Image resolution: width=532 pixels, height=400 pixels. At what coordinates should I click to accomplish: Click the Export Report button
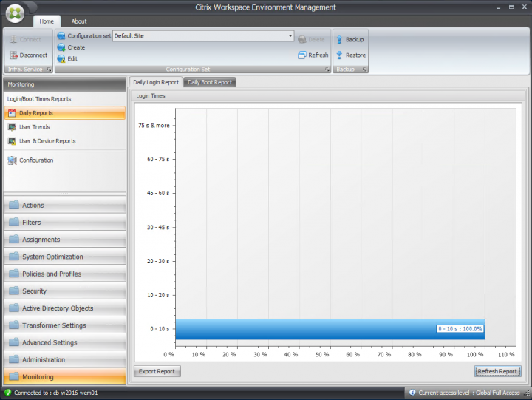(x=157, y=371)
